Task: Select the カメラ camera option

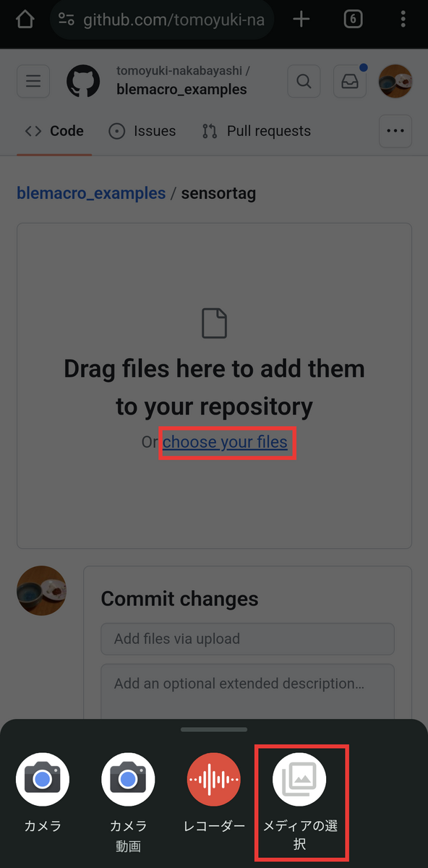Action: [x=43, y=793]
